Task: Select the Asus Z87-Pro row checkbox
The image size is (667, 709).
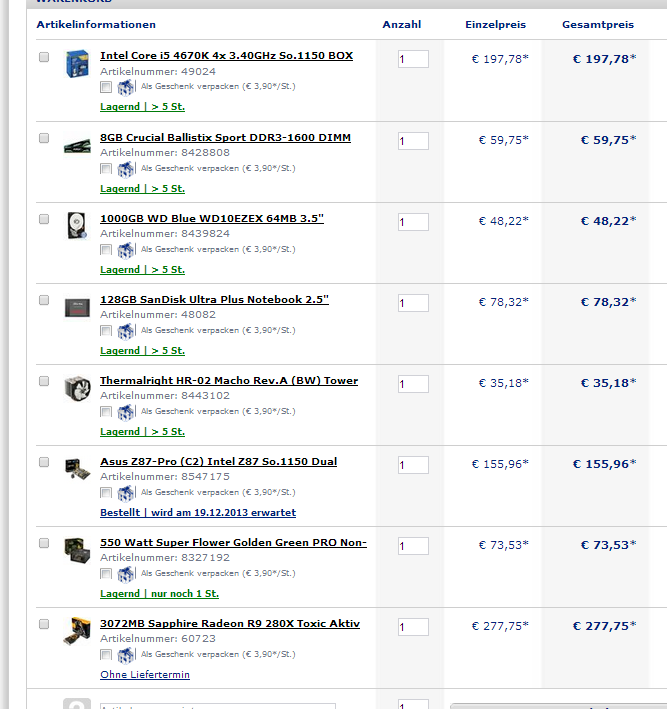Action: (44, 462)
